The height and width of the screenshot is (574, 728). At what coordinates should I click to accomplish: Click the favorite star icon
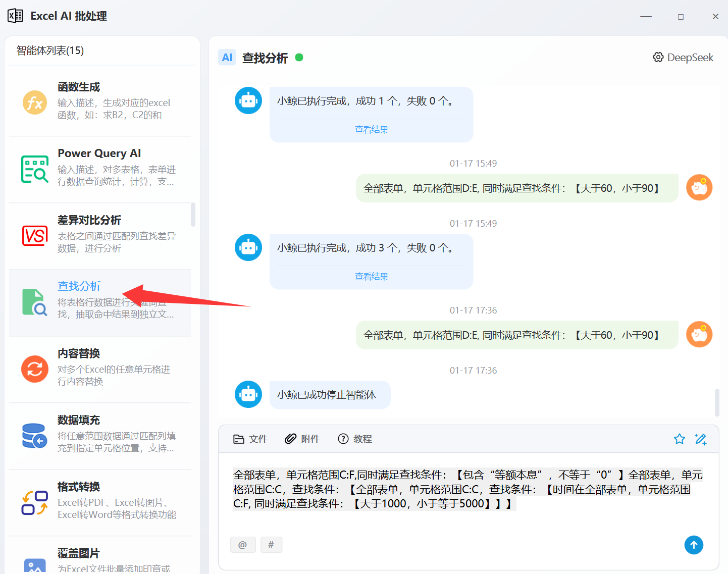tap(680, 439)
